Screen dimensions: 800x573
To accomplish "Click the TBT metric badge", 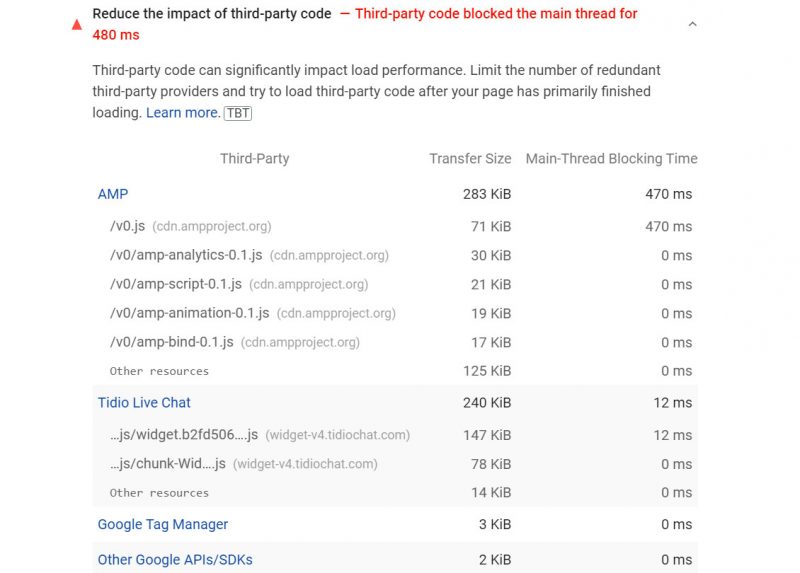I will pyautogui.click(x=238, y=114).
